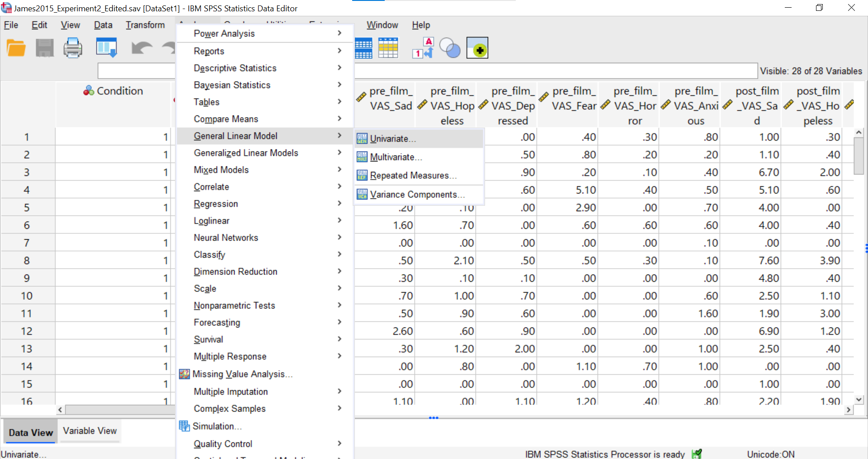Click the Missing Value Analysis icon
Screen dimensions: 868x459
(184, 374)
